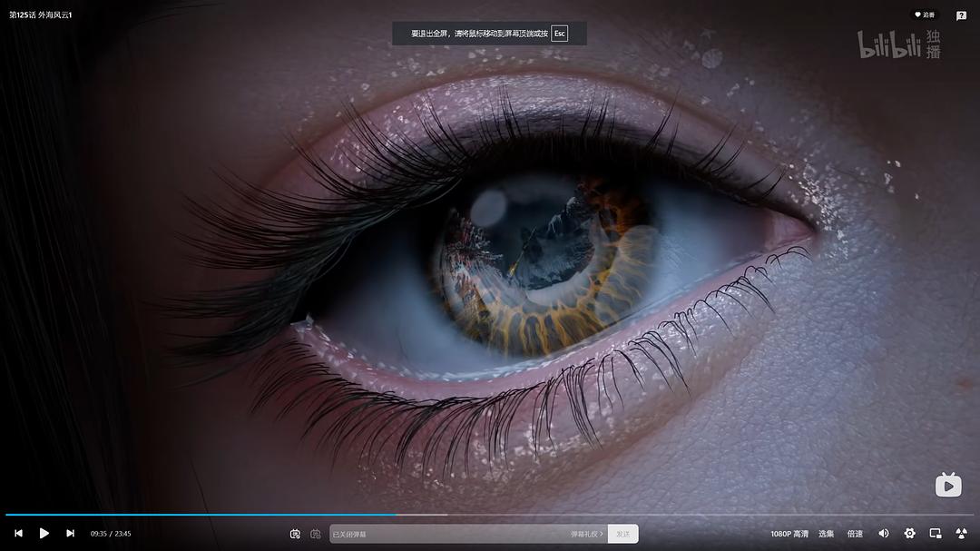Screen dimensions: 980x551
Task: Open the feedback question-mark icon
Action: click(961, 15)
